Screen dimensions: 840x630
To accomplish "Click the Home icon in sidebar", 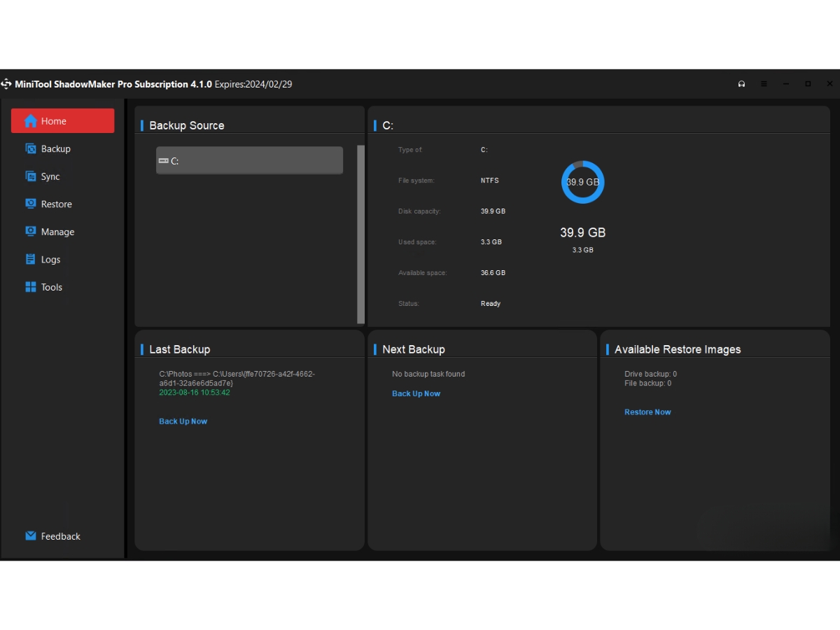I will click(x=30, y=121).
